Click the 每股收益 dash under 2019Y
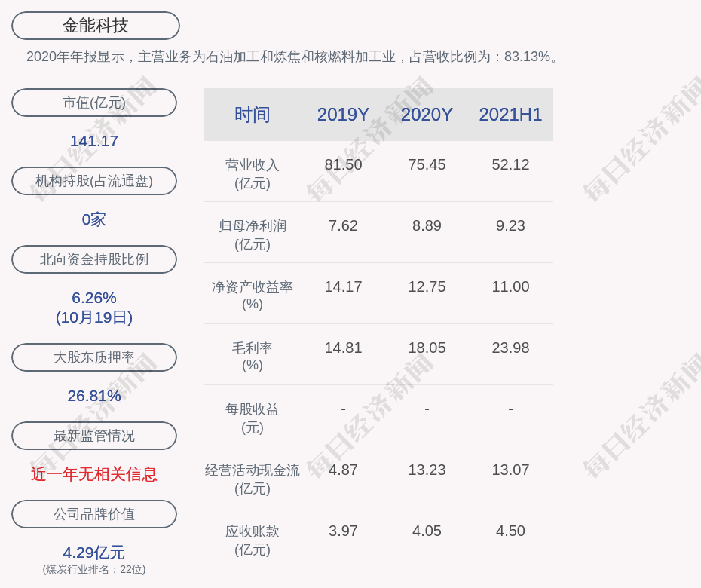The height and width of the screenshot is (588, 701). point(344,409)
